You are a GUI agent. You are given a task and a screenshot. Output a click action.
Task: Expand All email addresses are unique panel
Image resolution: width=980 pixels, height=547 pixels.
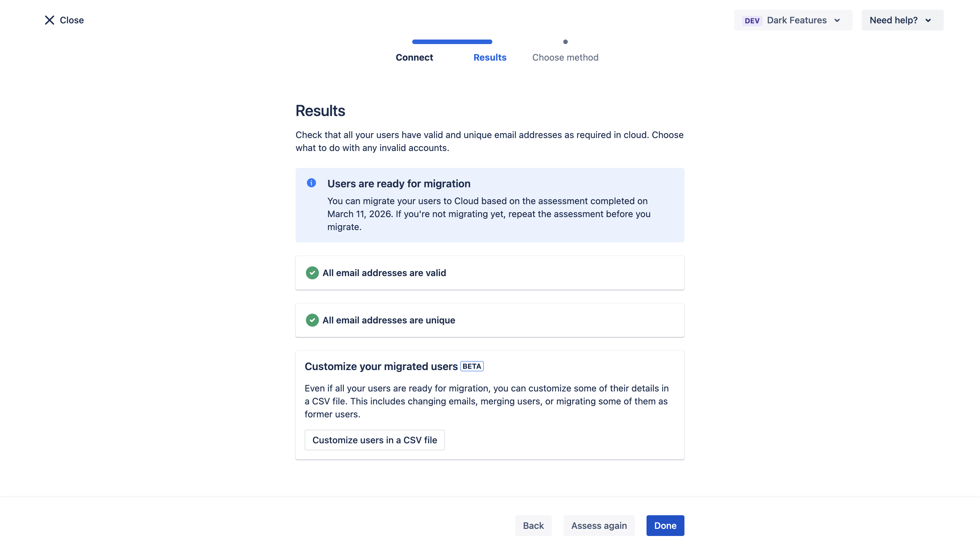coord(490,320)
